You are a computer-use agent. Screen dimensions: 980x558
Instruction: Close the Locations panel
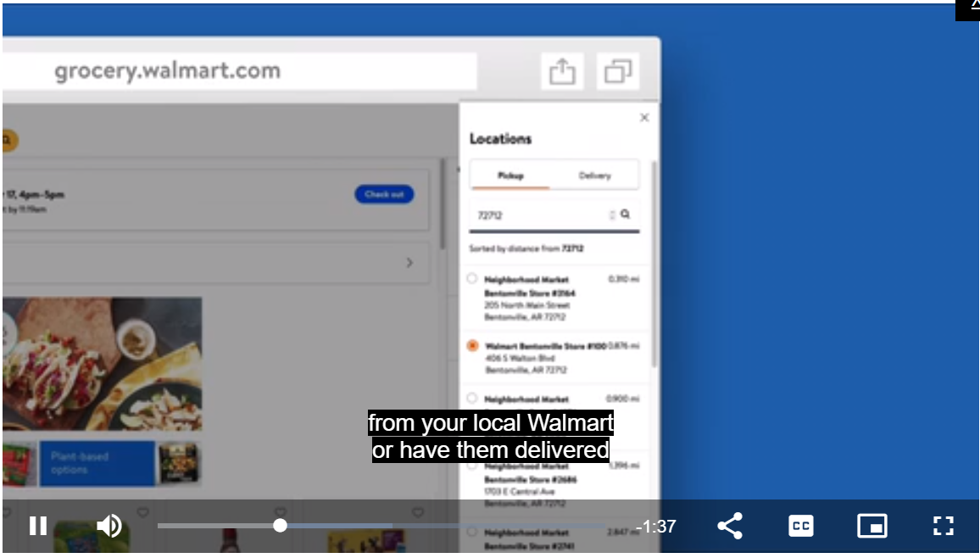pos(644,118)
